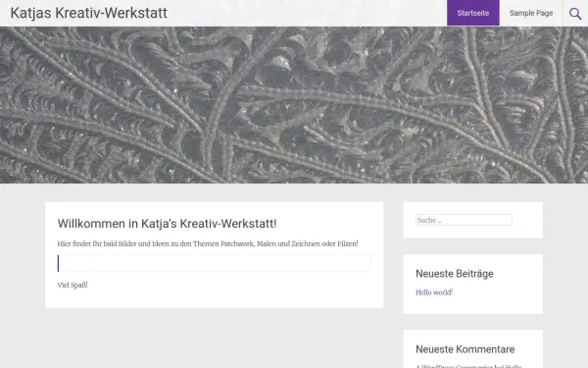Screen dimensions: 588x368
Task: Click the empty blockquote with purple bar
Action: [x=214, y=263]
